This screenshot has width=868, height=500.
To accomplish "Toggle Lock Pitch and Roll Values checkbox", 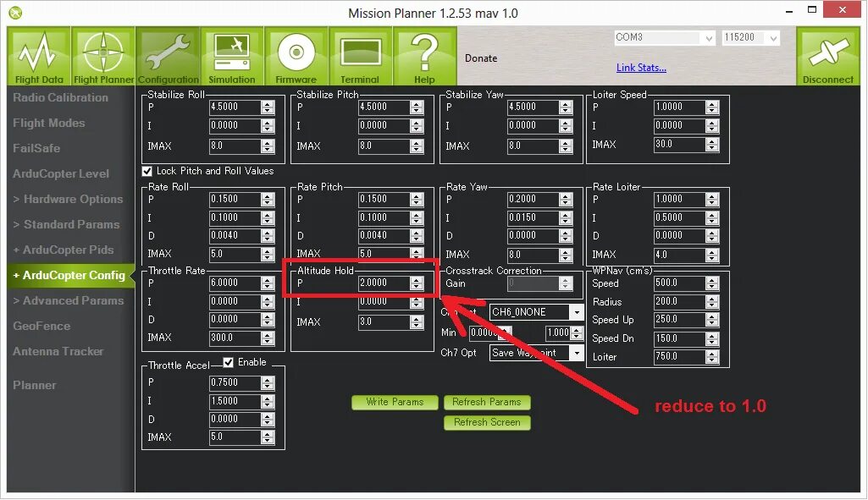I will (147, 171).
